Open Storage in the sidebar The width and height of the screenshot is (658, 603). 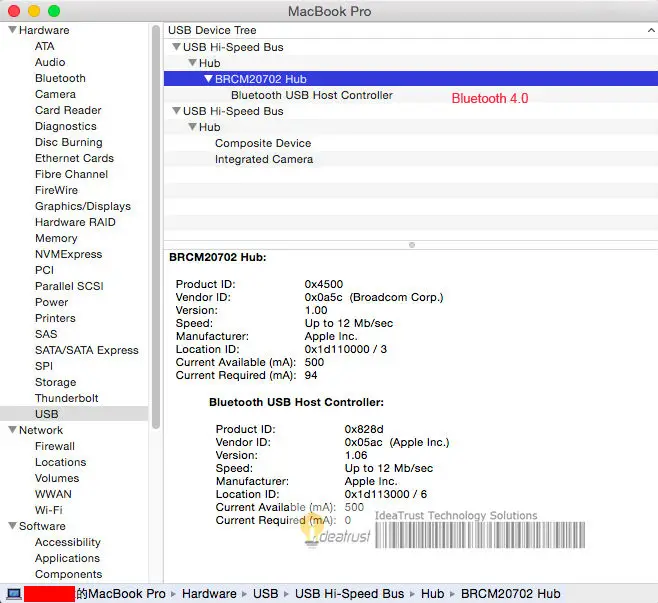[55, 382]
